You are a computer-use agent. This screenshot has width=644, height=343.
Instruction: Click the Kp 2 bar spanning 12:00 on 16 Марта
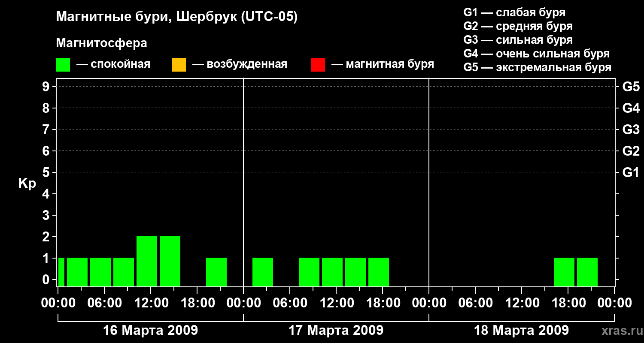pos(147,261)
